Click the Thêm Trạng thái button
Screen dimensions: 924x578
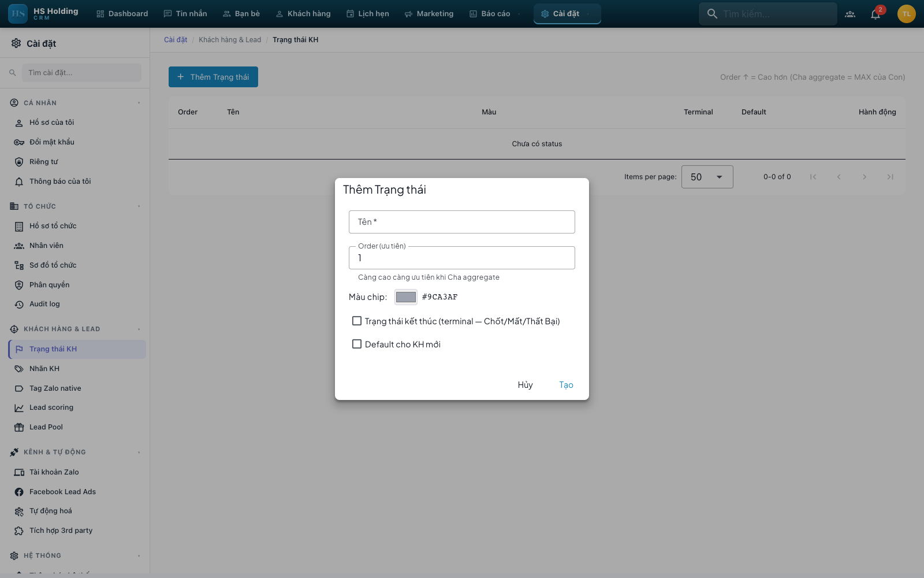click(213, 77)
